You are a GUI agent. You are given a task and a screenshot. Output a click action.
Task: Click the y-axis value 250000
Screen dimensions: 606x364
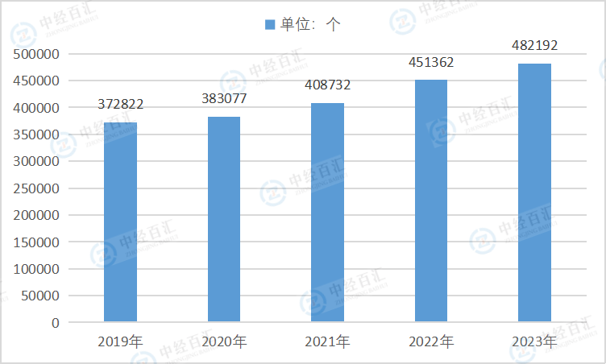(36, 188)
